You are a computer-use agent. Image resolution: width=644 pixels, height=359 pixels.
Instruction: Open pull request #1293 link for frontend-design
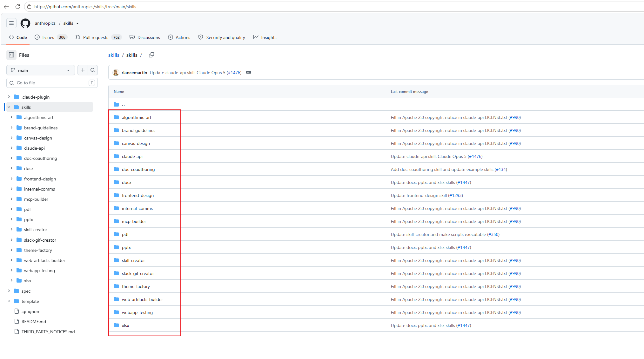coord(456,195)
